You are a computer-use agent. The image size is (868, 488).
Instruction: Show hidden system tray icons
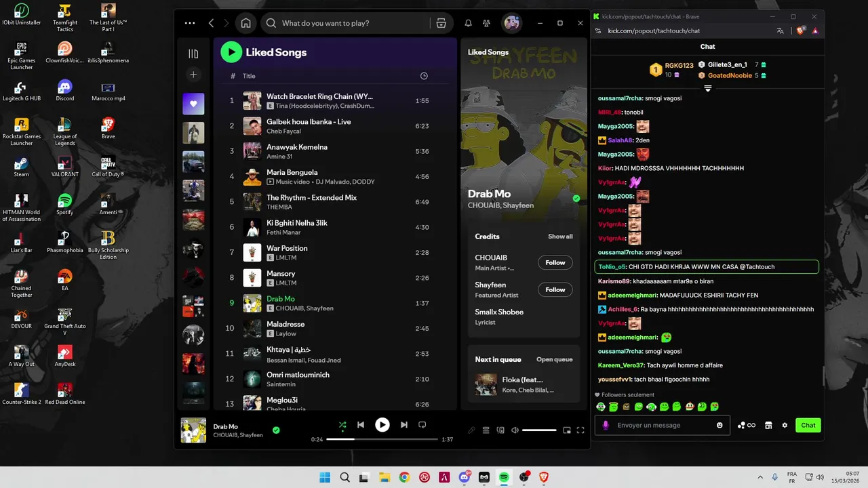tap(759, 477)
